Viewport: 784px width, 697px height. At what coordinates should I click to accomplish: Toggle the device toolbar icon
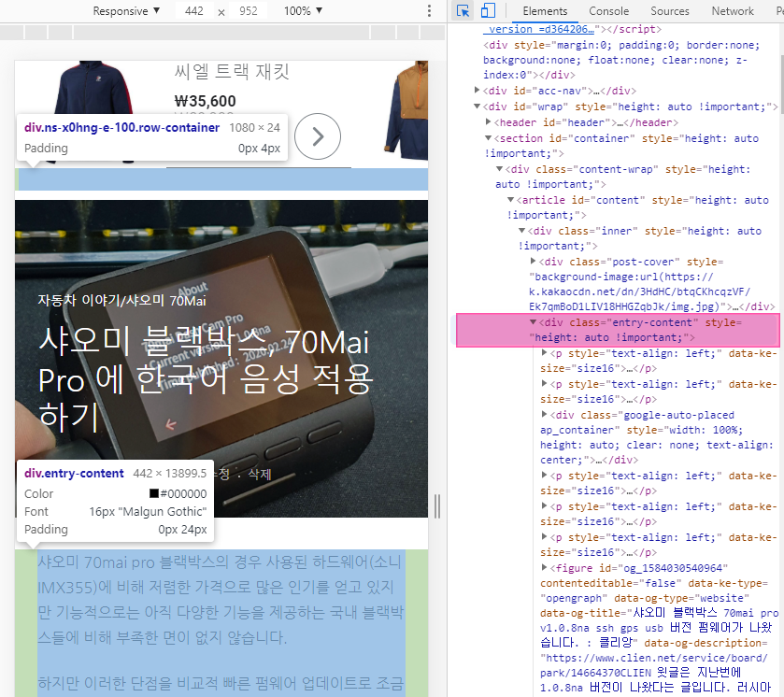tap(488, 11)
